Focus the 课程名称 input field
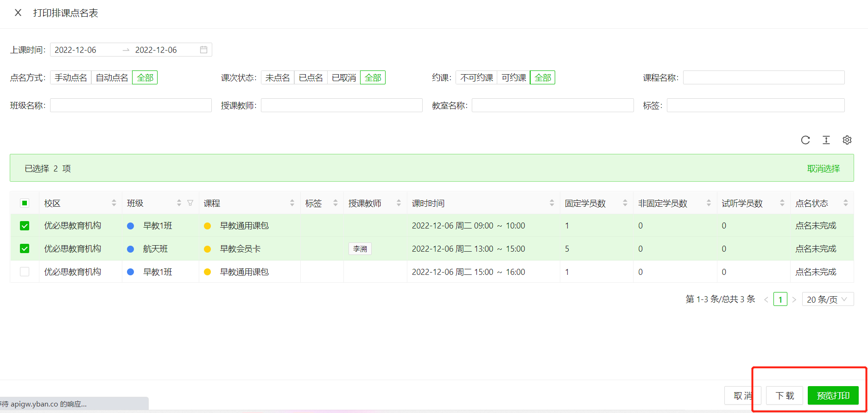 pos(764,77)
